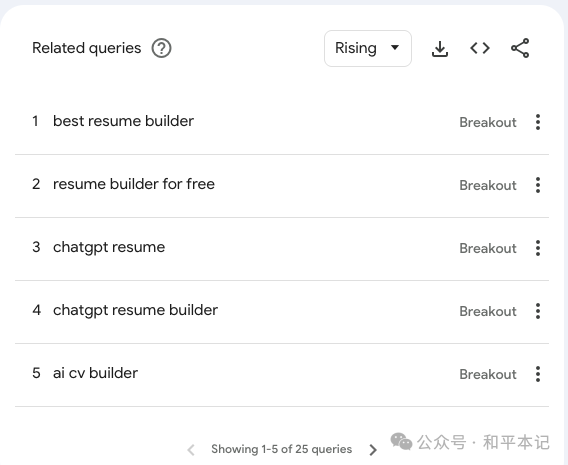Download related queries as CSV
The image size is (568, 465).
tap(440, 49)
